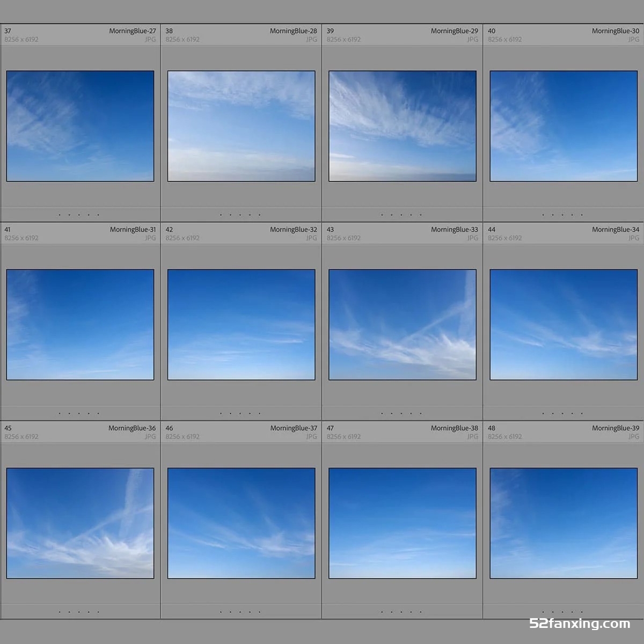Click the index number 44 label

492,230
